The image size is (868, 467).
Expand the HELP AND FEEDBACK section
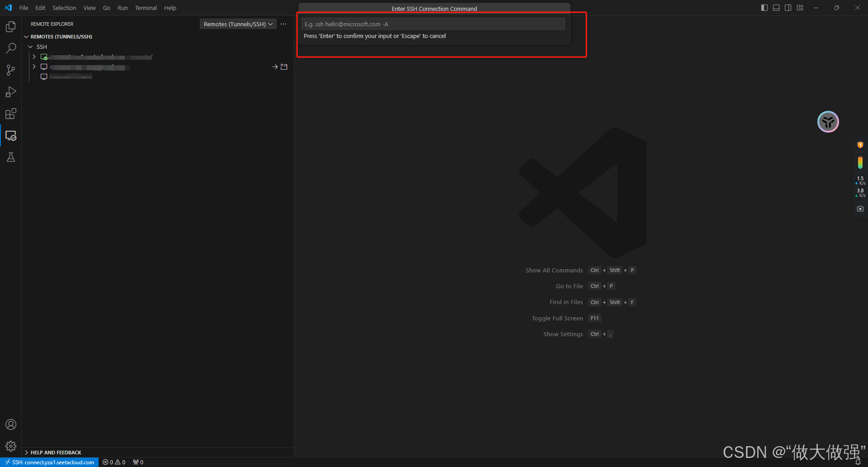[x=26, y=452]
